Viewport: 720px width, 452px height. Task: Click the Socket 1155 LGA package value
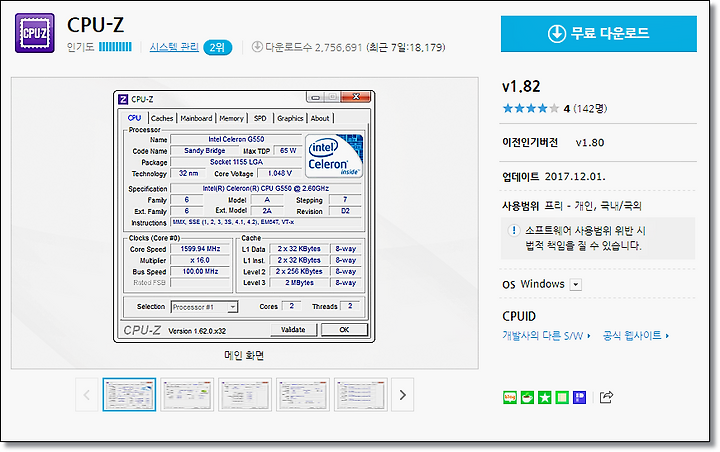(236, 162)
